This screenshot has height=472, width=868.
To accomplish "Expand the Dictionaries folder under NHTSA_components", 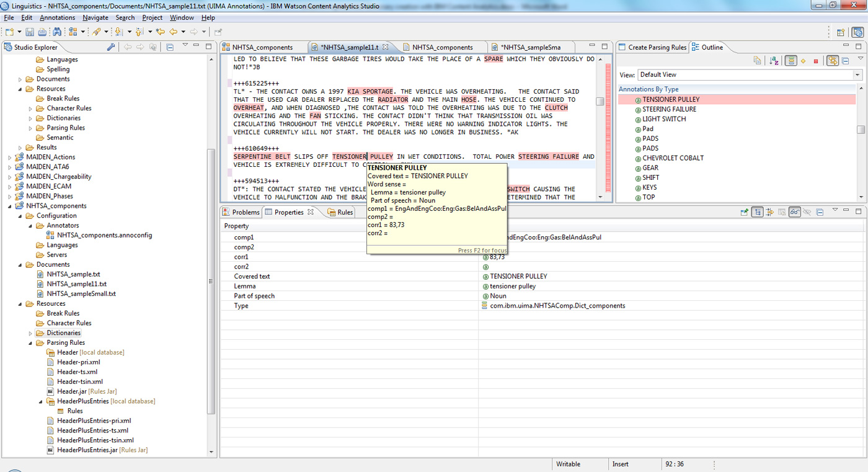I will coord(30,333).
